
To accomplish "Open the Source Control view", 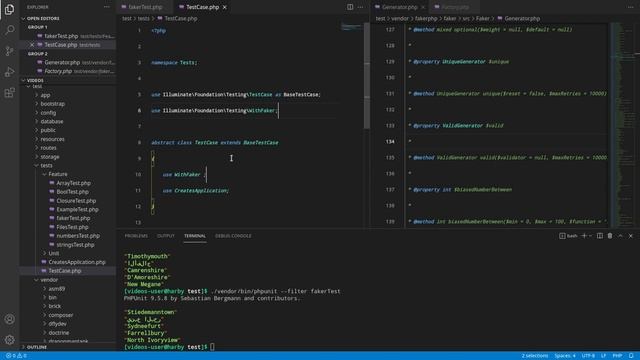I will coord(9,51).
